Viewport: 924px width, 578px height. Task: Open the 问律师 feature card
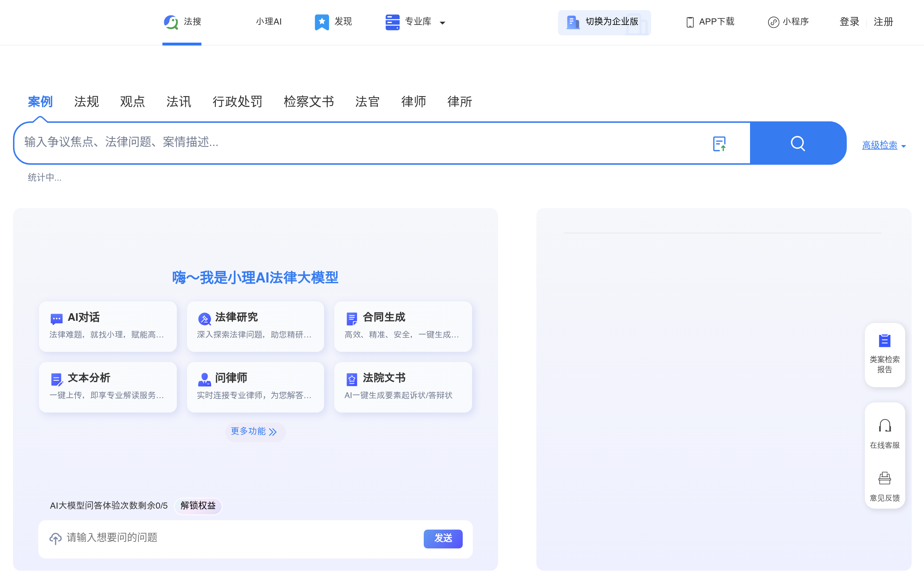point(255,387)
